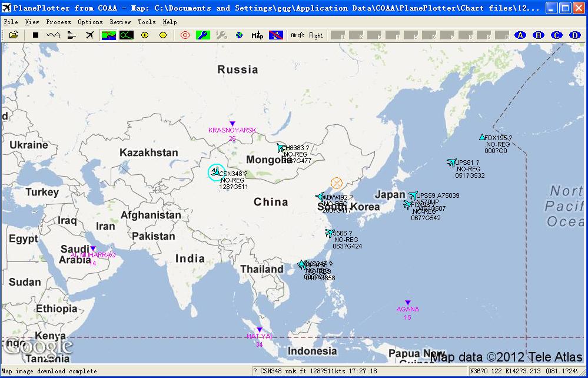588x378 pixels.
Task: Click 'Map image download complete' status text
Action: tap(49, 372)
